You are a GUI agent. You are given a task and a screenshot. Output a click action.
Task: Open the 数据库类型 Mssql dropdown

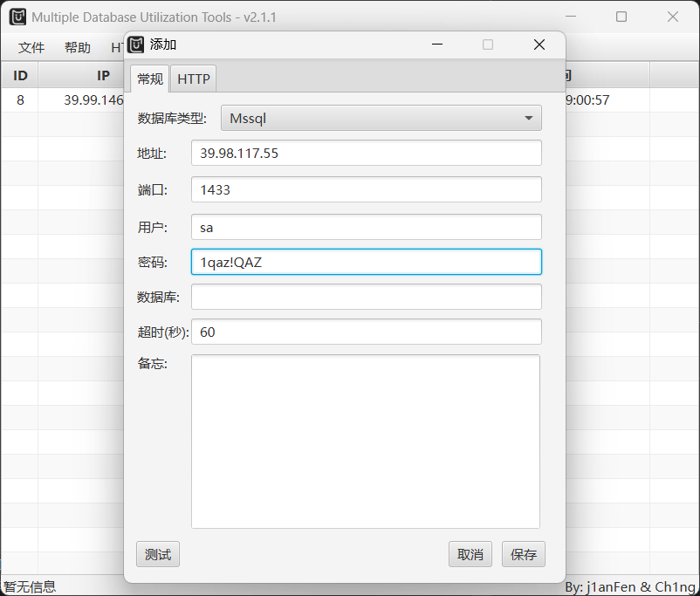[x=381, y=118]
